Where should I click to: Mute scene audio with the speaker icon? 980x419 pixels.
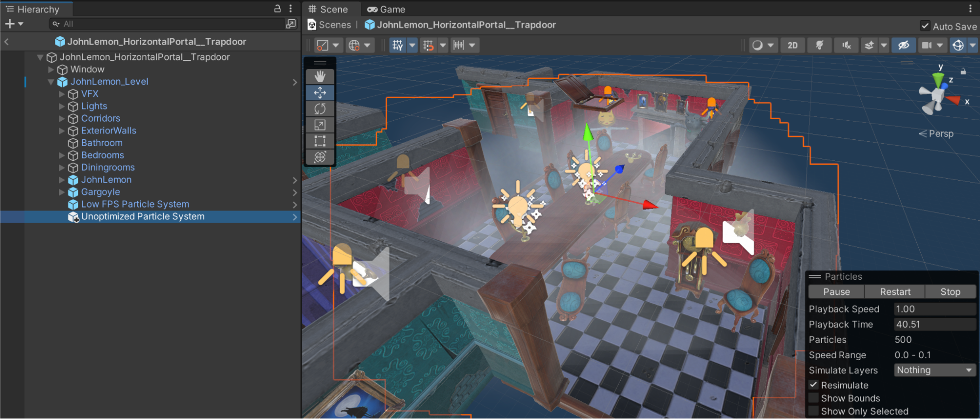pos(846,45)
